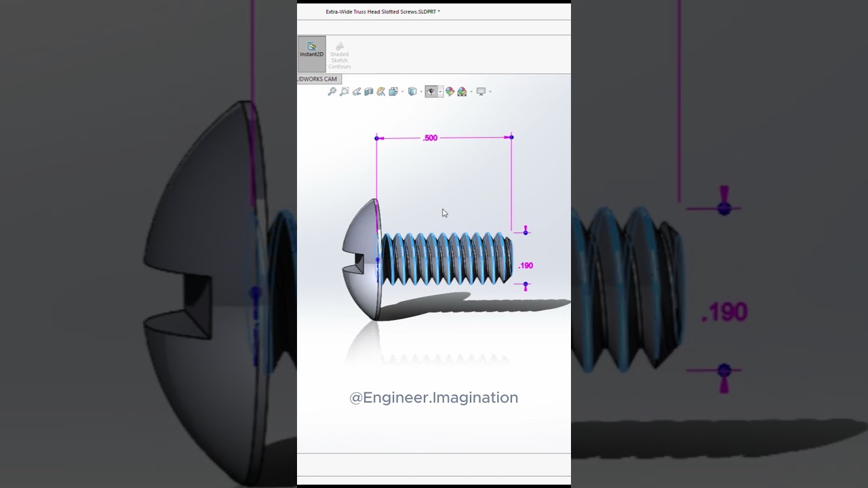Click the Dynamic Annotation Views icon
The image size is (868, 488).
click(381, 91)
